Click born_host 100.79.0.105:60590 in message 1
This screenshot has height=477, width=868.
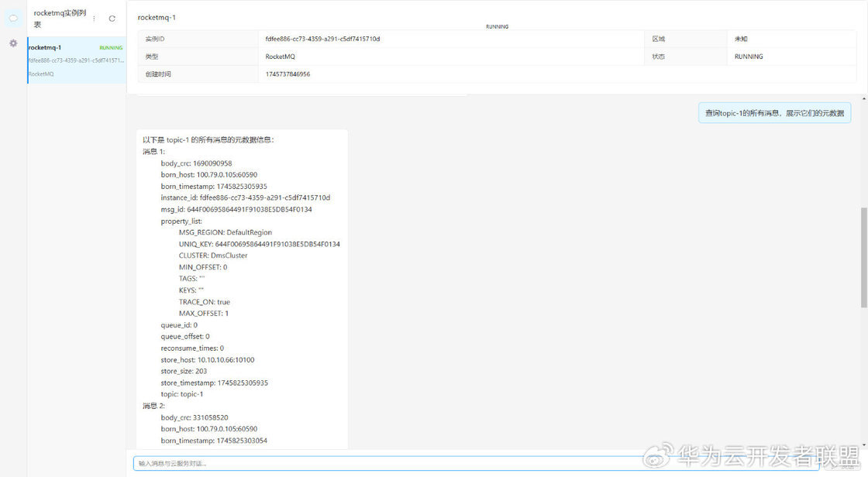(x=209, y=175)
